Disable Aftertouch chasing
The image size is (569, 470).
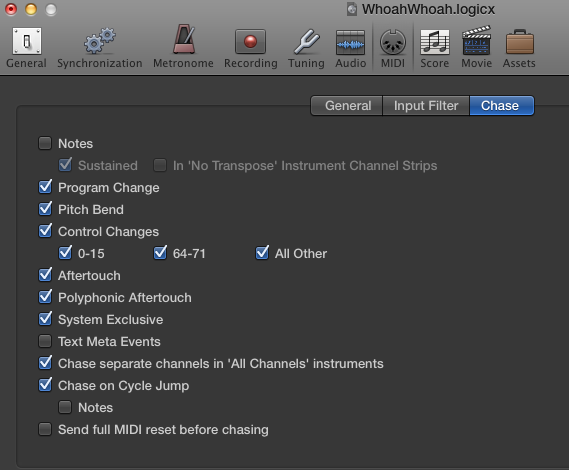point(45,275)
